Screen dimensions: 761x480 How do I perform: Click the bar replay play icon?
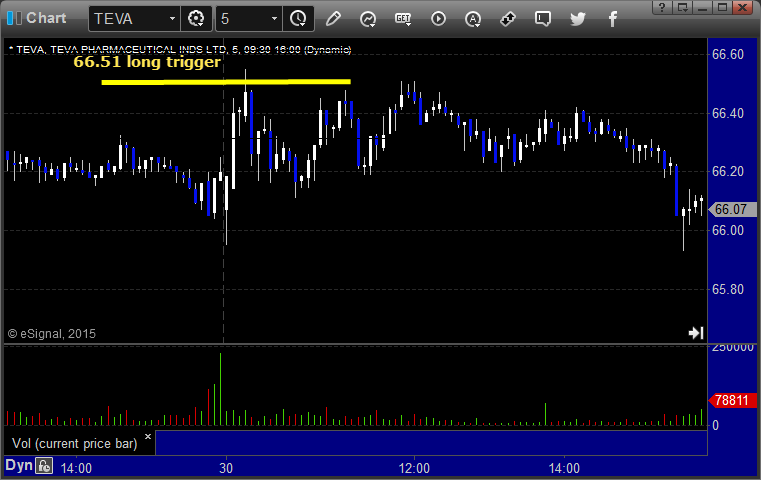pos(438,19)
